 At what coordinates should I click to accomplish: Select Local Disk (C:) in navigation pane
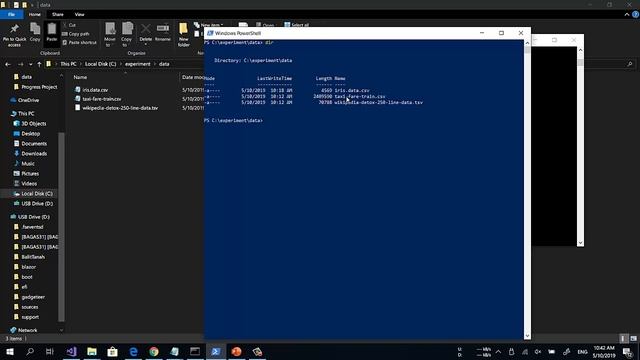coord(37,193)
